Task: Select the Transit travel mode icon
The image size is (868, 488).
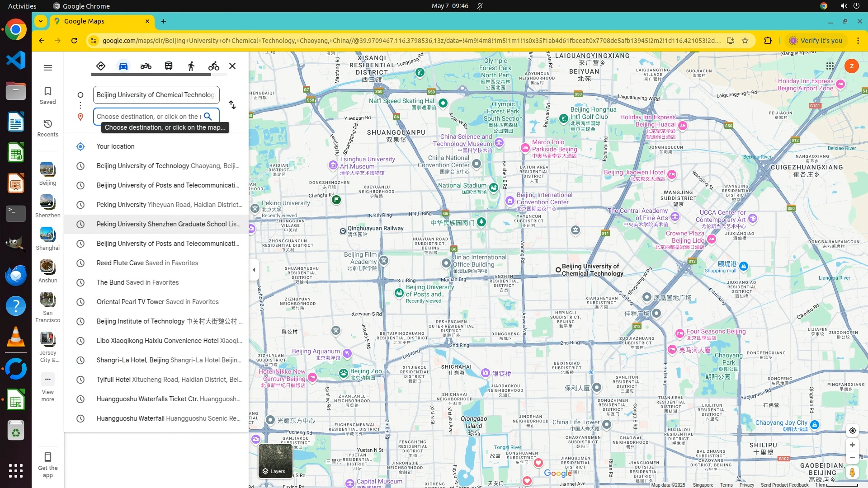Action: pyautogui.click(x=168, y=66)
